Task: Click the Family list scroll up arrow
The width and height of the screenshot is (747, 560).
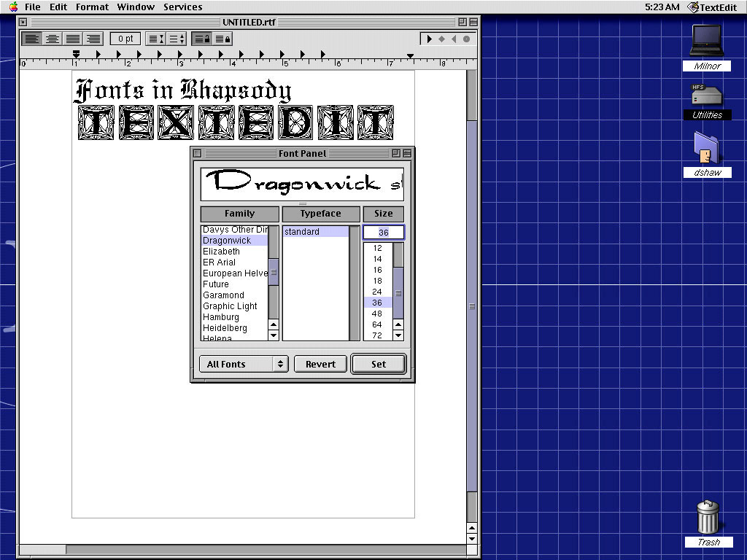Action: pos(274,324)
